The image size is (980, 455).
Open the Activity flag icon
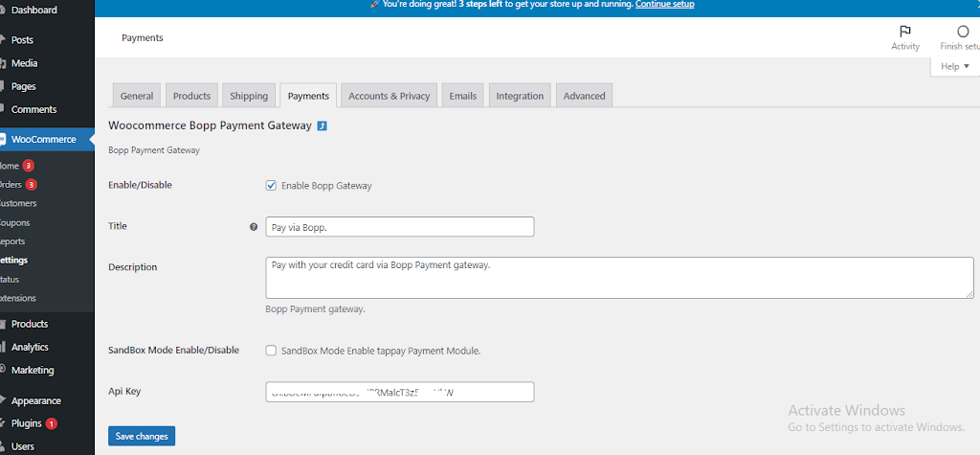[904, 32]
